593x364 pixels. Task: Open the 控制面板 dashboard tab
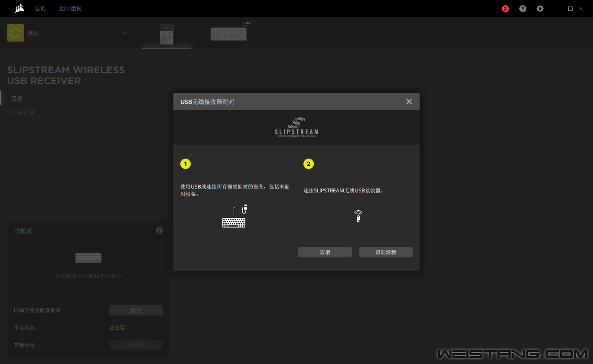click(x=71, y=9)
